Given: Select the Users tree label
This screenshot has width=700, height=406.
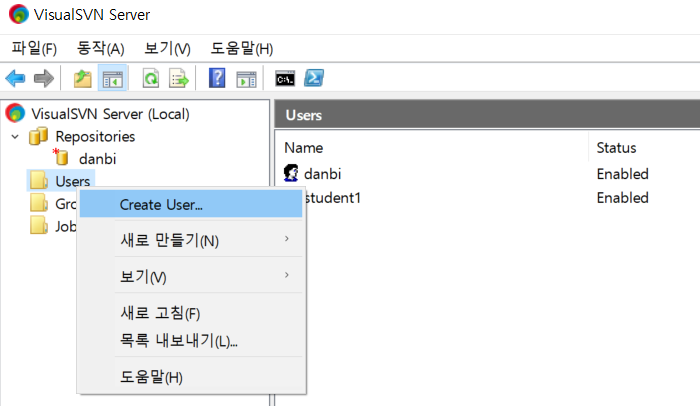Looking at the screenshot, I should coord(72,181).
